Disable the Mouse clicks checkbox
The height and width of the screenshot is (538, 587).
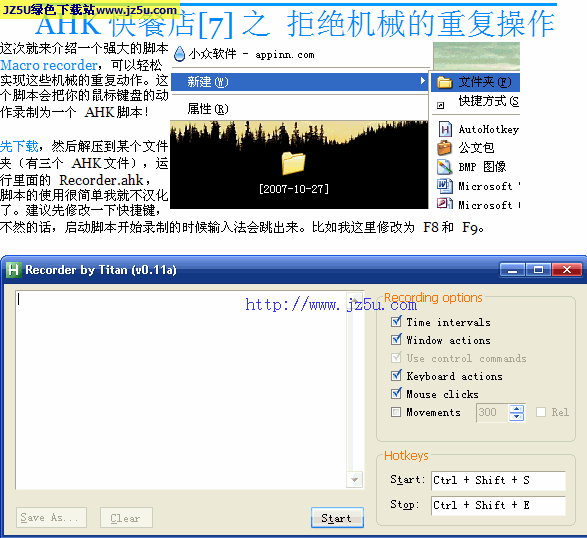pyautogui.click(x=396, y=394)
